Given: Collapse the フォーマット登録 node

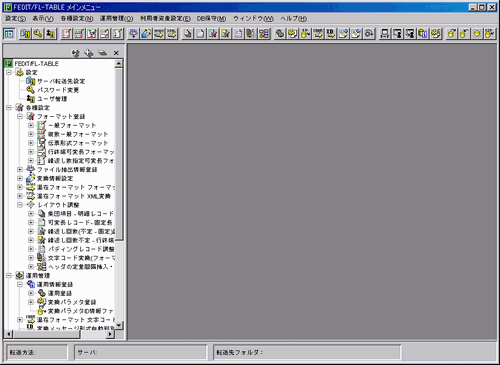Looking at the screenshot, I should tap(20, 116).
